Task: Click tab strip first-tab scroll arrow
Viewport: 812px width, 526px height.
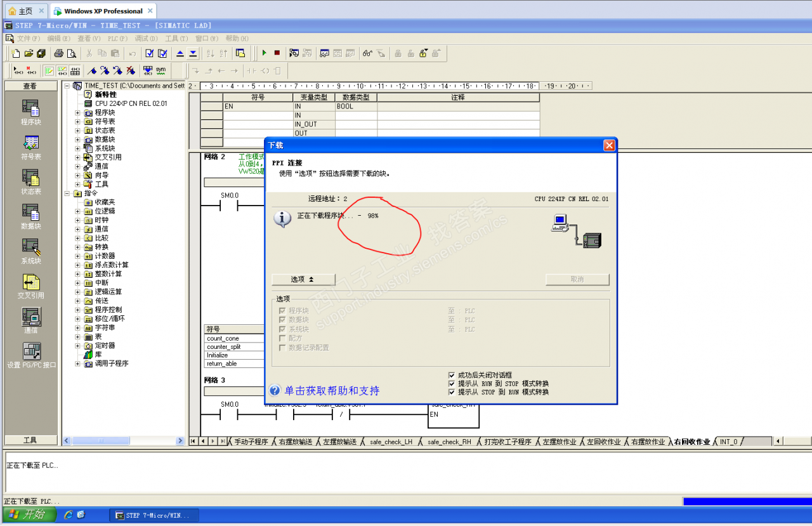Action: click(194, 441)
